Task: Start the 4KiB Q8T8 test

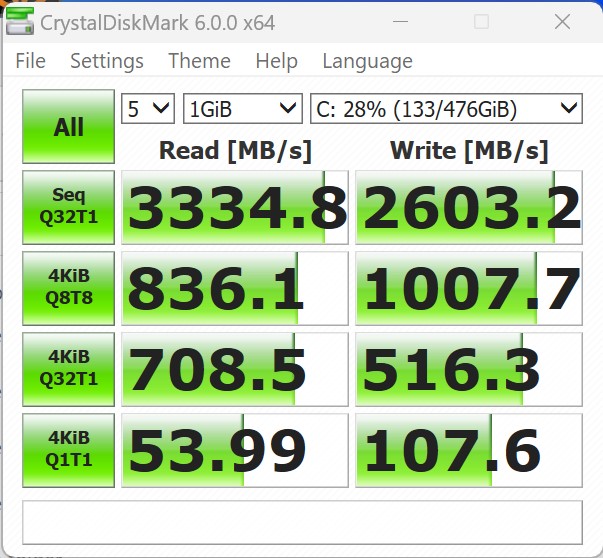Action: point(68,288)
